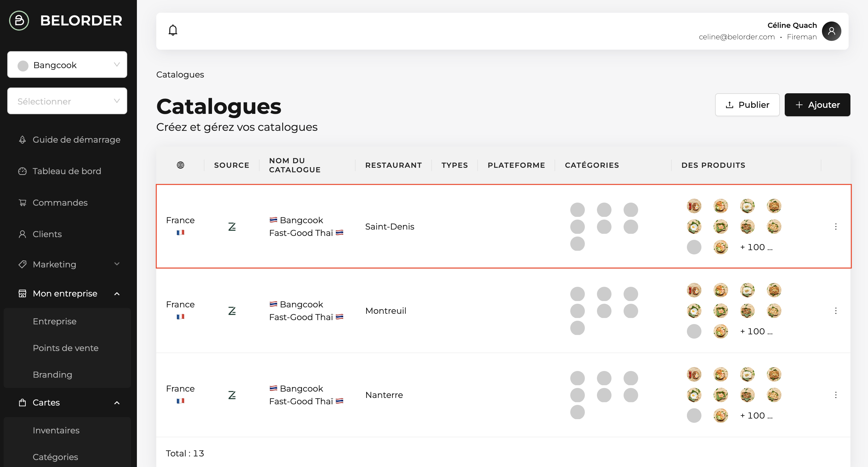Collapse the Mon entreprise section chevron

click(117, 294)
